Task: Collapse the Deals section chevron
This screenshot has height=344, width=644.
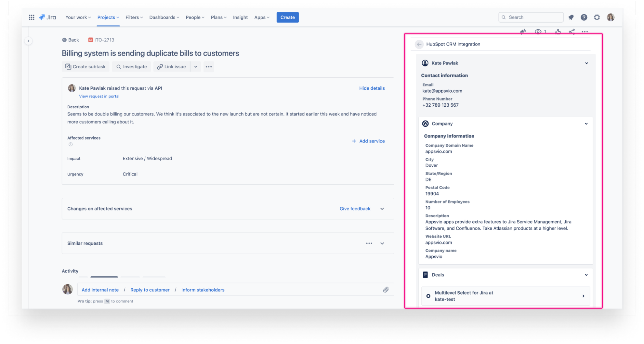Action: (x=586, y=275)
